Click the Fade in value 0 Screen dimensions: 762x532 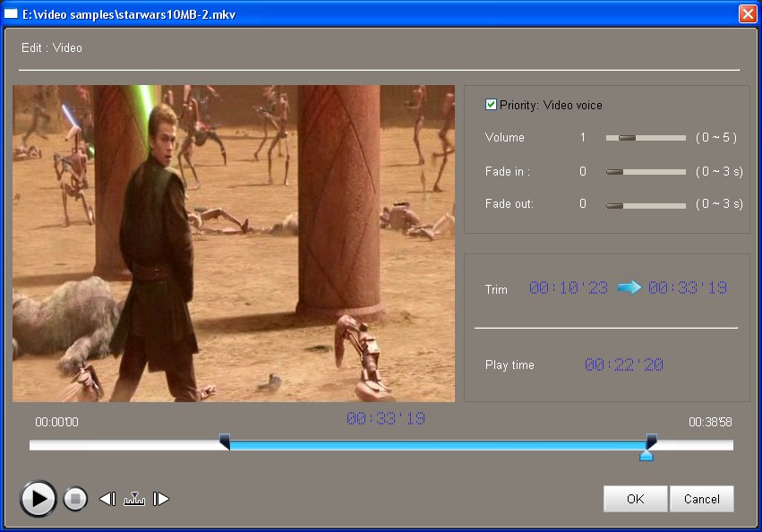pyautogui.click(x=583, y=172)
